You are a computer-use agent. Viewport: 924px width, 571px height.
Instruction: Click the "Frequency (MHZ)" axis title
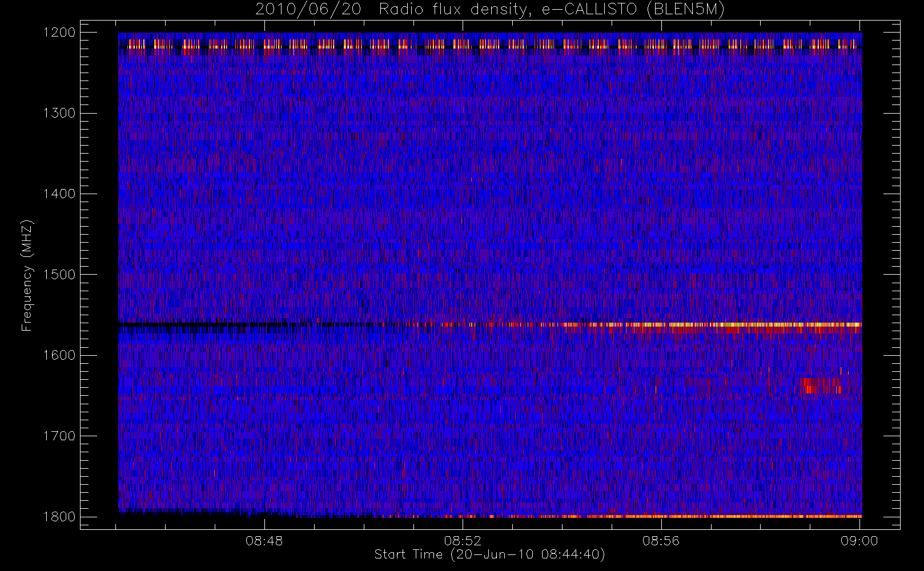pyautogui.click(x=27, y=275)
